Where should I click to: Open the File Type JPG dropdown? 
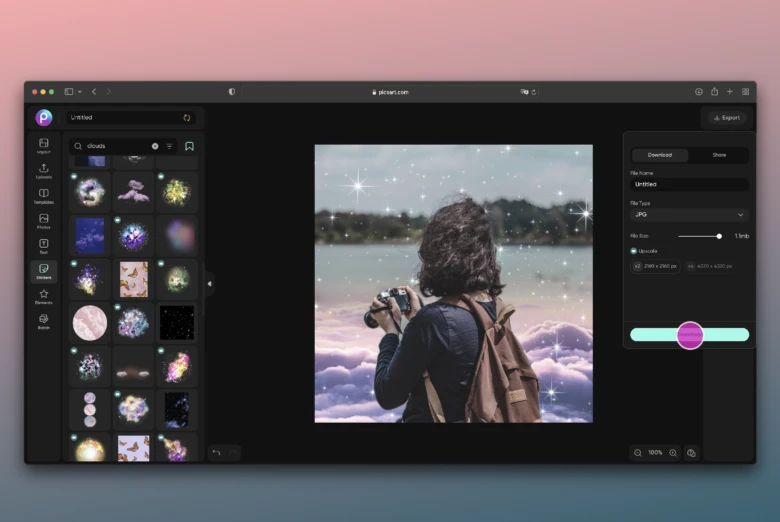click(x=689, y=215)
